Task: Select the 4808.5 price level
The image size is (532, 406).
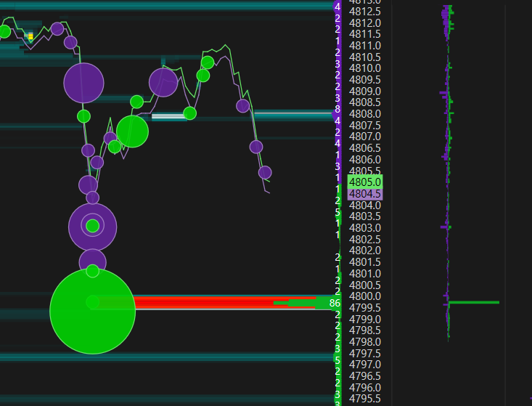Action: 365,102
